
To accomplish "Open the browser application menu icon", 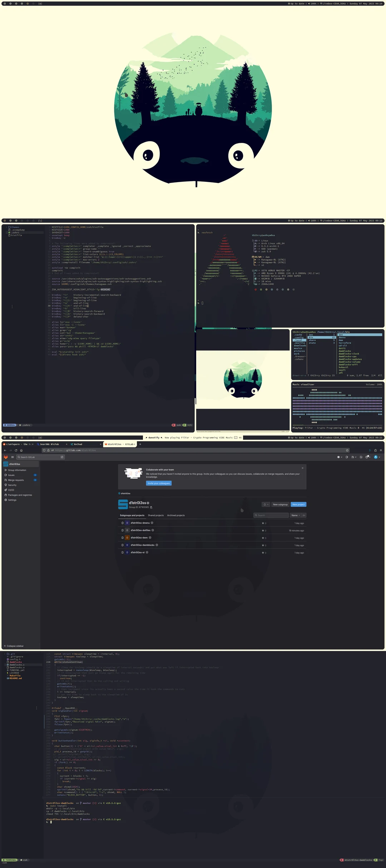I will point(381,450).
